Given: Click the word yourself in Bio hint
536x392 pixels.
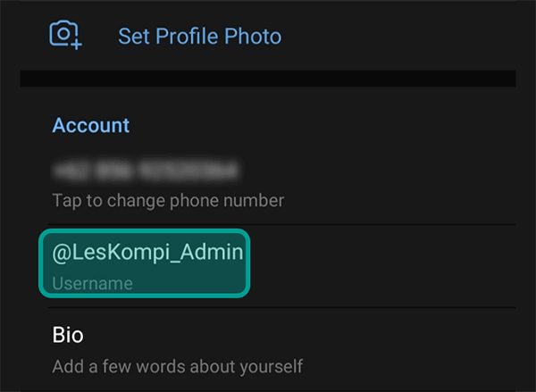Looking at the screenshot, I should (x=271, y=367).
